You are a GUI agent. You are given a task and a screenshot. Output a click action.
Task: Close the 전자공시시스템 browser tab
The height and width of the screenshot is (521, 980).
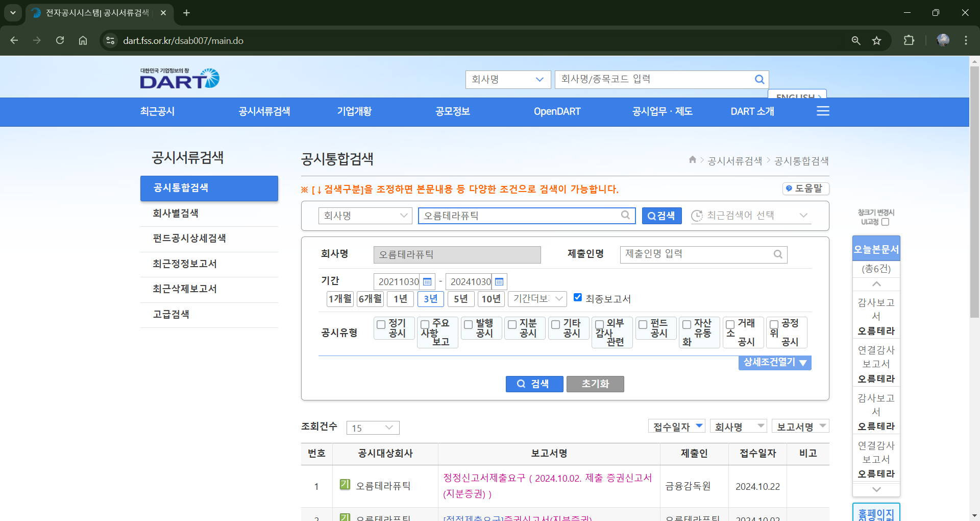(x=163, y=13)
